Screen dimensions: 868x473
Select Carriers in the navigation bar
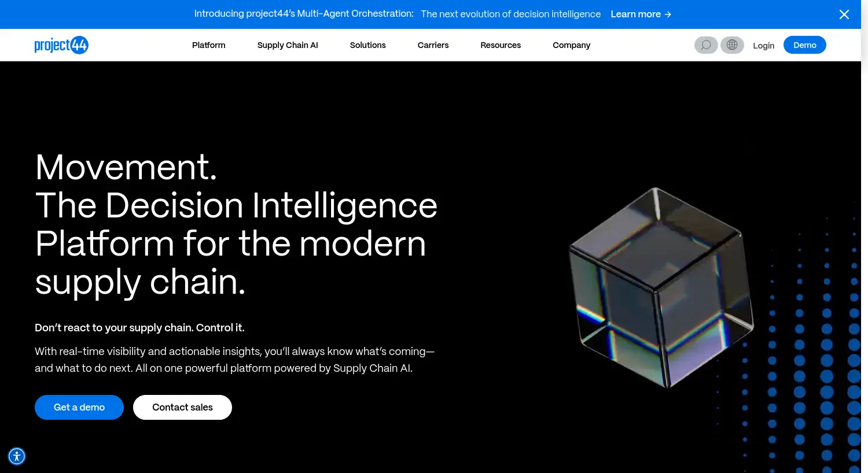tap(433, 45)
